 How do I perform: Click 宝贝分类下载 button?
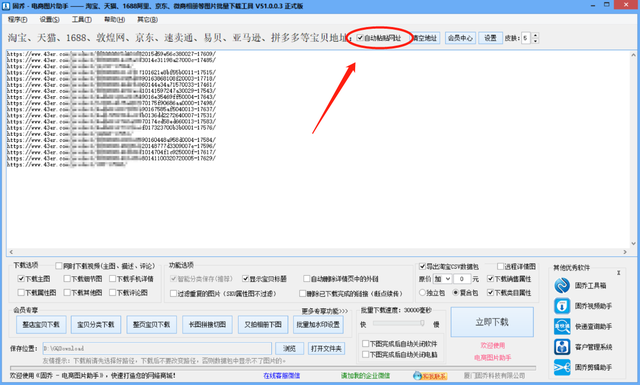click(96, 325)
